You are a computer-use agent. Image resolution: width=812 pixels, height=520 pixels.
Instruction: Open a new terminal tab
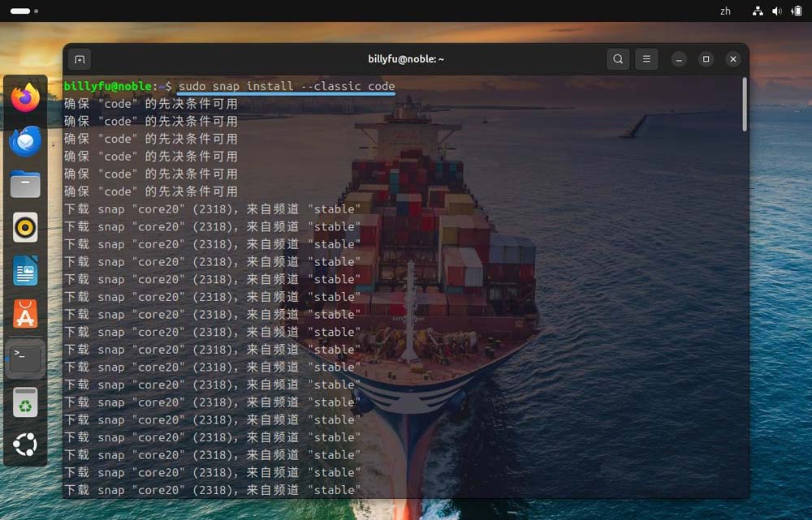80,59
